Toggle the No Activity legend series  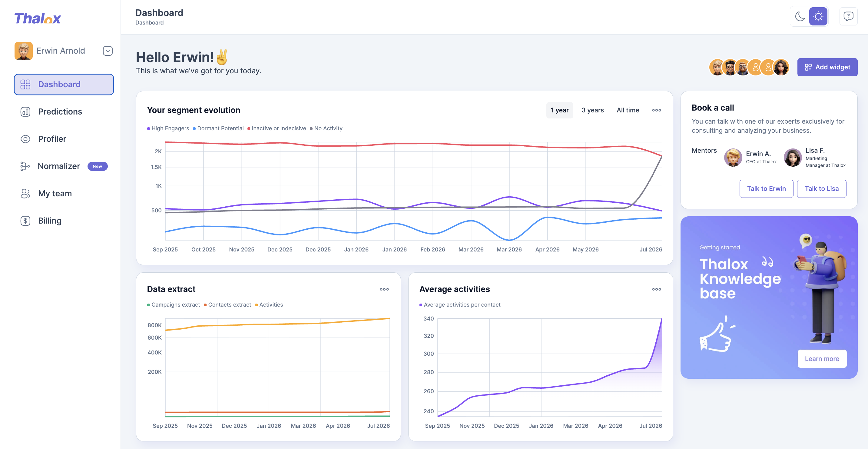[326, 128]
